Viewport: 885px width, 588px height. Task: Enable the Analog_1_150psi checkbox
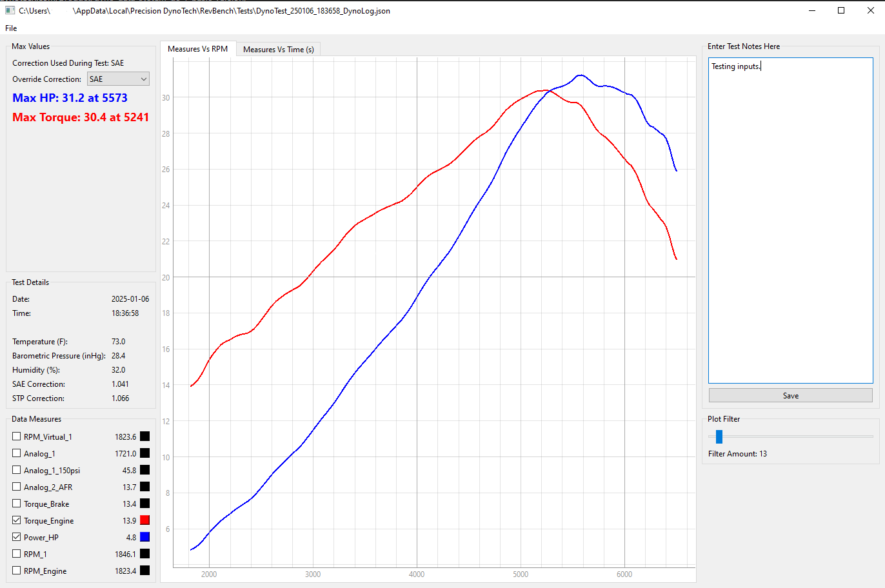(17, 470)
